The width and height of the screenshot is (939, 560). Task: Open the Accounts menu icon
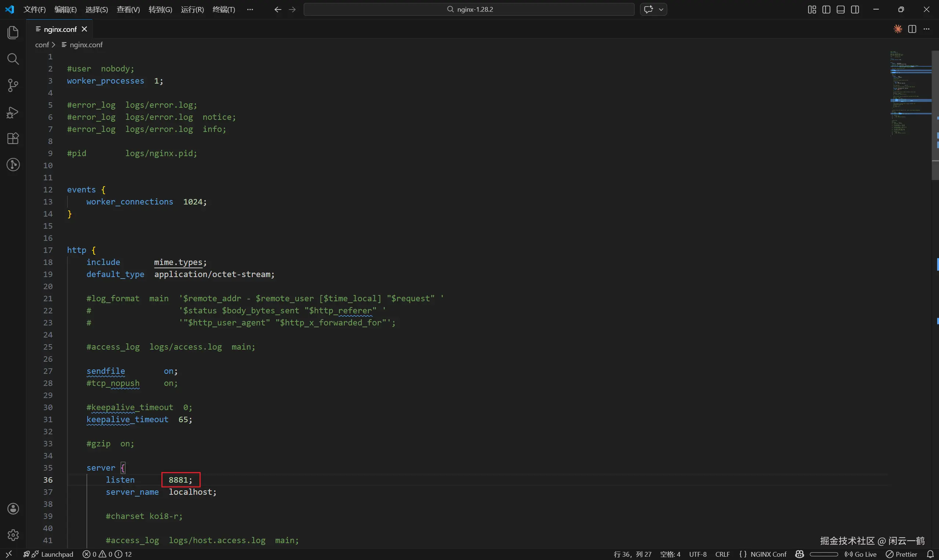pos(13,509)
